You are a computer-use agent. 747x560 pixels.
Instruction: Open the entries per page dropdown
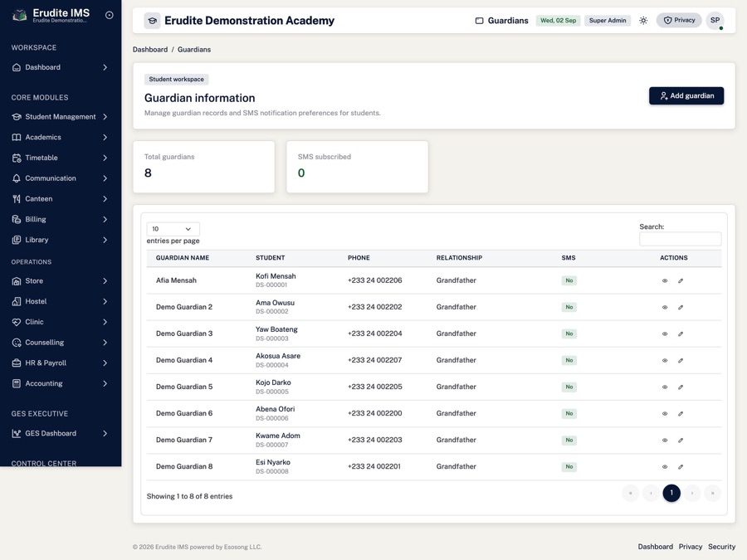point(173,229)
